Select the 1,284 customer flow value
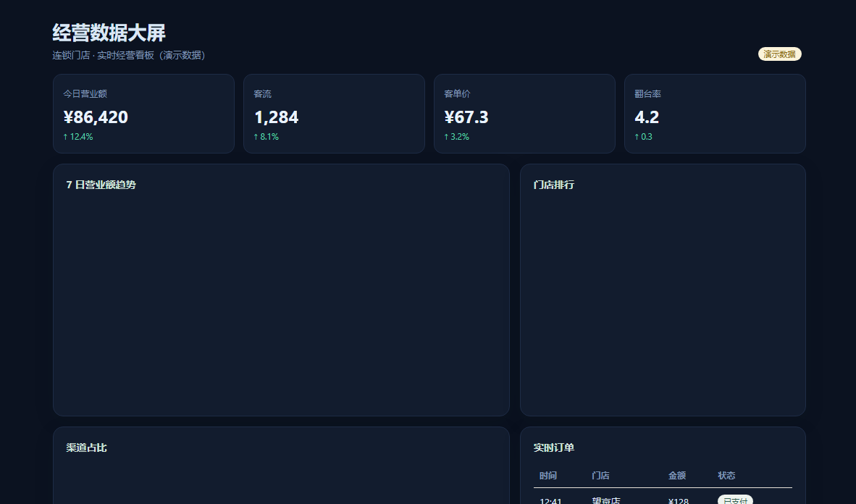The image size is (856, 504). pos(276,117)
